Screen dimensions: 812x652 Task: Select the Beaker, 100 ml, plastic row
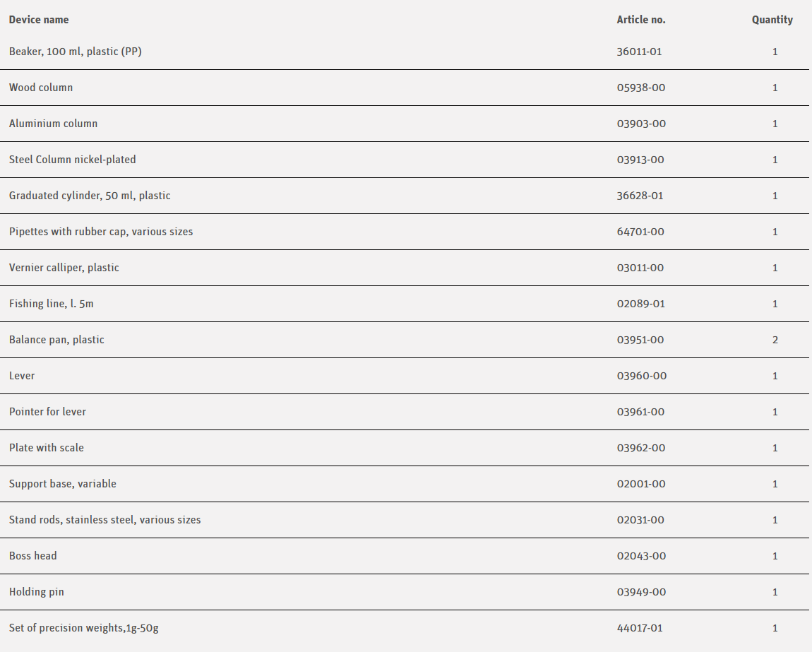[76, 52]
